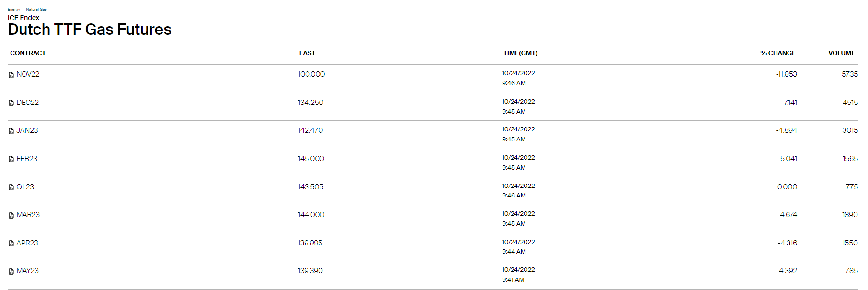Open the JAN23 contract details
The height and width of the screenshot is (290, 868).
tap(27, 130)
